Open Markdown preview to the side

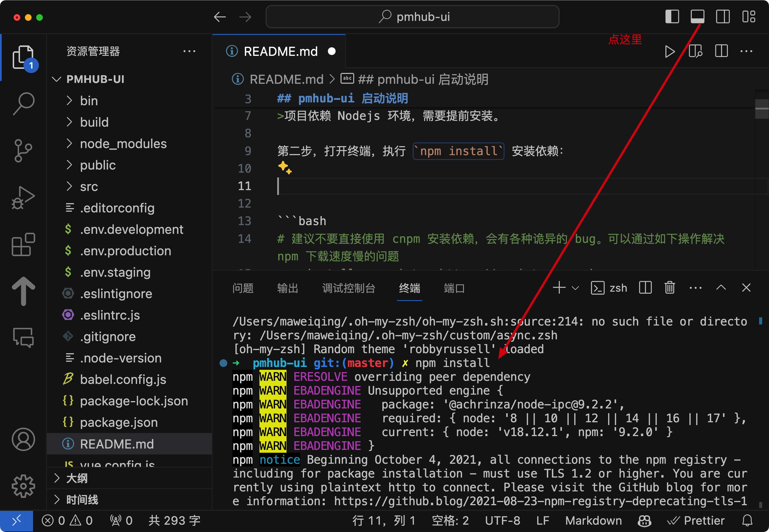pyautogui.click(x=695, y=52)
